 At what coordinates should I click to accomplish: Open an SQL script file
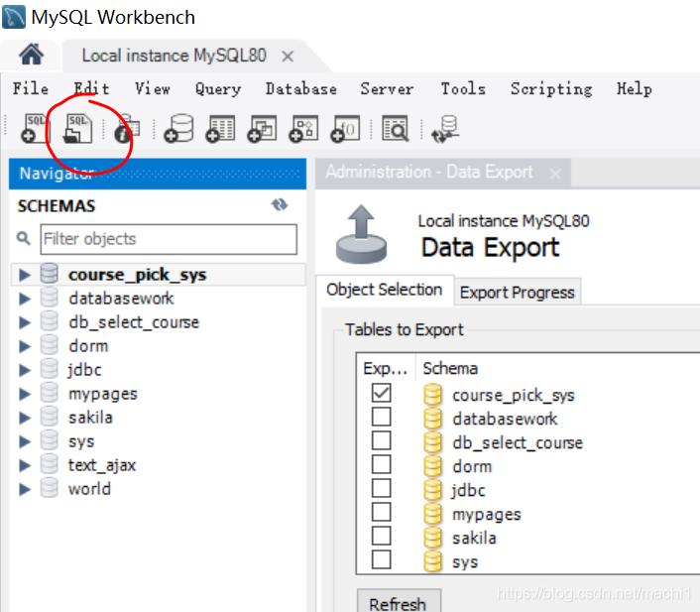coord(78,129)
